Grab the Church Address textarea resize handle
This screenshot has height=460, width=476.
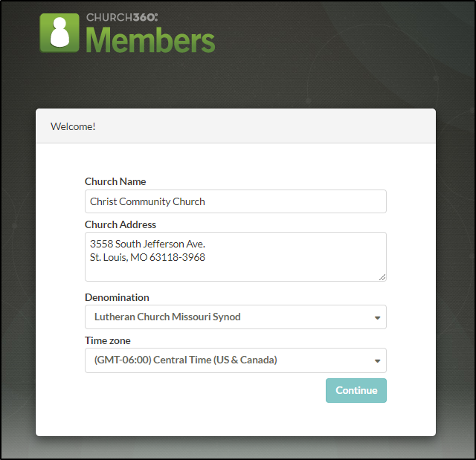[382, 277]
